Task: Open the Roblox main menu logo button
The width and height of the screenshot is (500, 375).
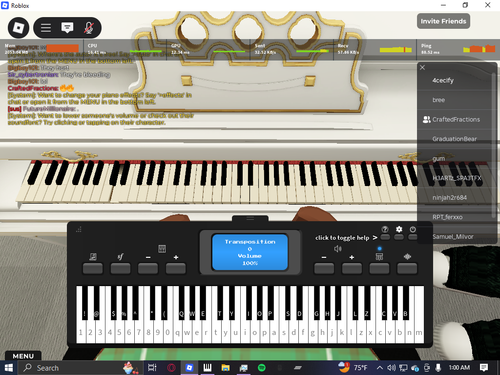Action: tap(19, 28)
